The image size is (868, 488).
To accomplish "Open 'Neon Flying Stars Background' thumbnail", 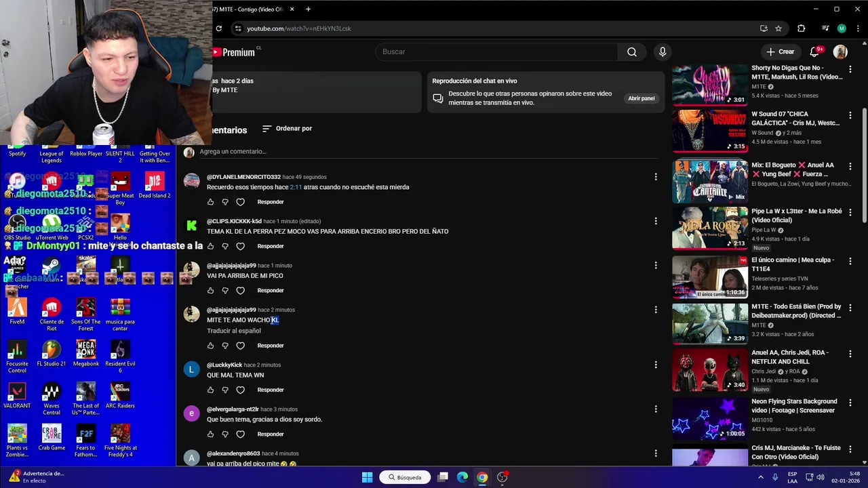I will 709,419.
